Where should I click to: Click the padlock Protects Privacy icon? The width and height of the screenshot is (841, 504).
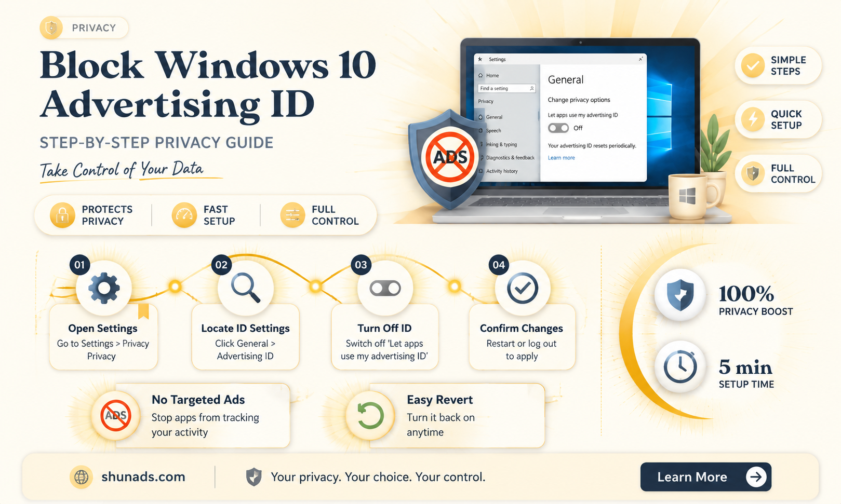click(62, 215)
